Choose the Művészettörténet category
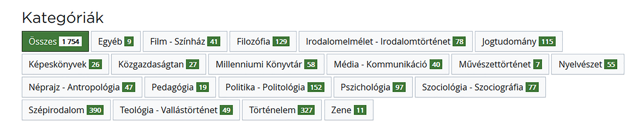Image resolution: width=644 pixels, height=129 pixels. pyautogui.click(x=500, y=64)
